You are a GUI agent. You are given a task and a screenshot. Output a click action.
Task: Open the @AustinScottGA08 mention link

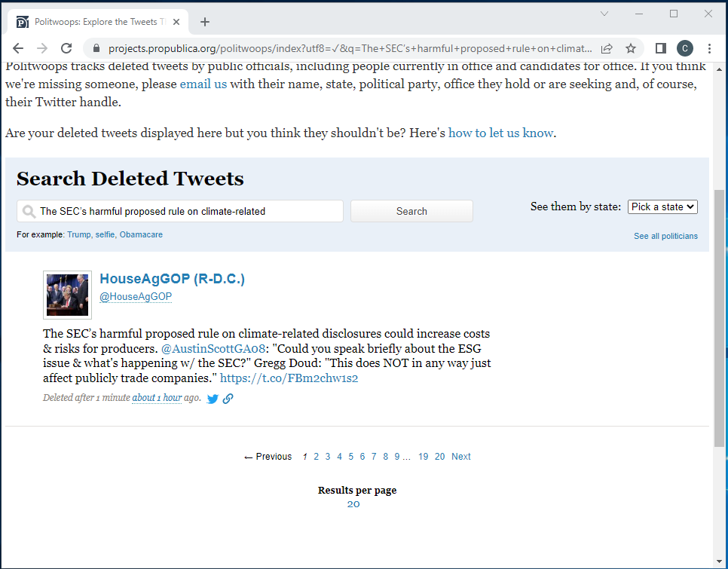pyautogui.click(x=213, y=348)
